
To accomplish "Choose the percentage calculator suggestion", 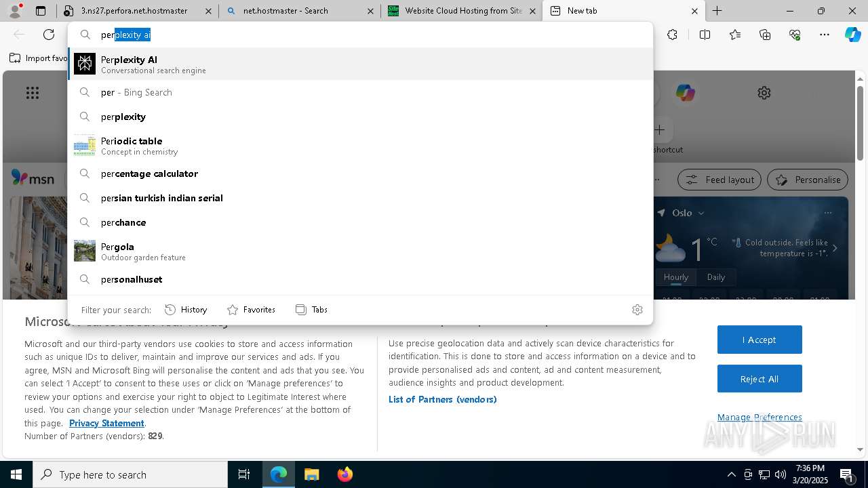I will tap(360, 174).
